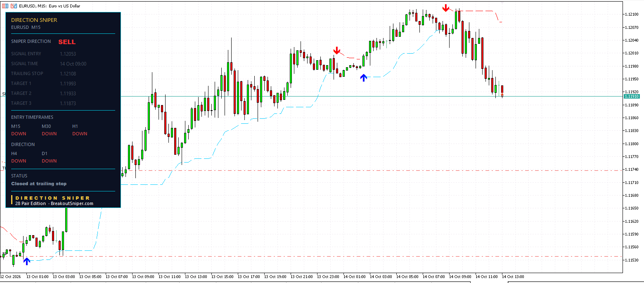
Task: Click the Target 1 value 1.11993
Action: [68, 84]
